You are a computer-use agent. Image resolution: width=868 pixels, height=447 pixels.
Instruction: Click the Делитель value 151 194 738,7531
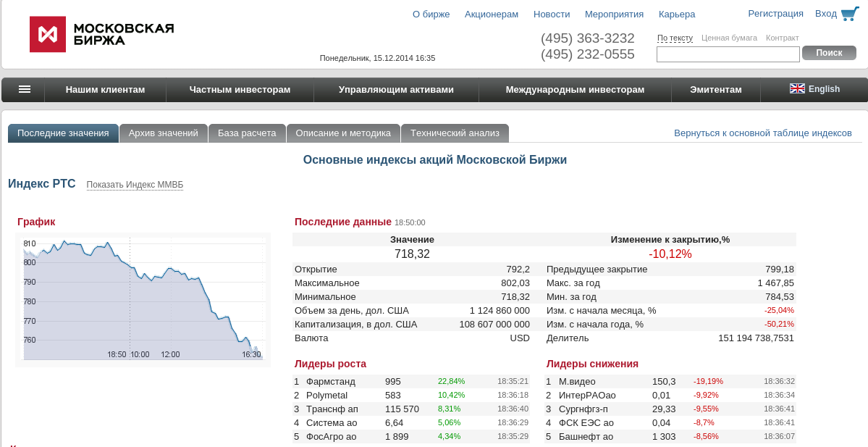coord(756,338)
